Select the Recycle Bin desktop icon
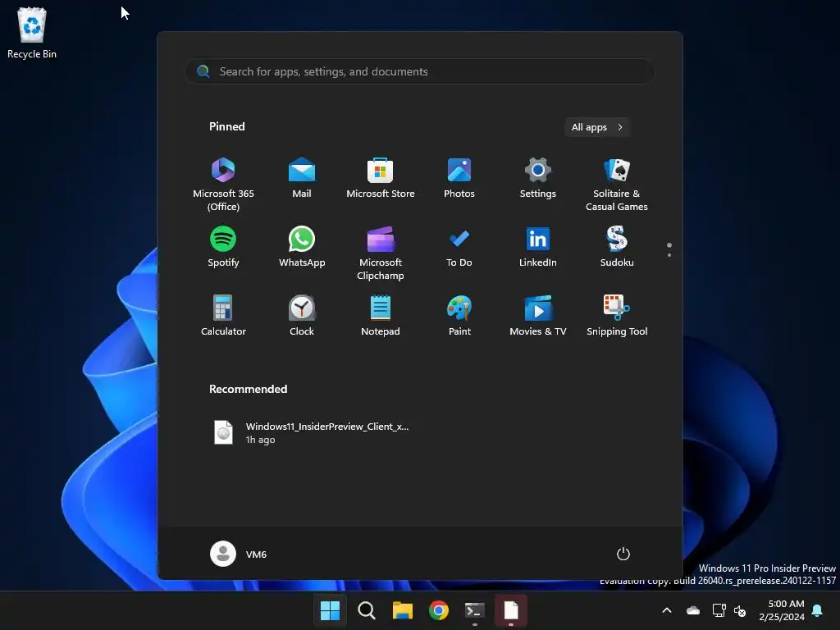The width and height of the screenshot is (840, 630). [x=32, y=33]
